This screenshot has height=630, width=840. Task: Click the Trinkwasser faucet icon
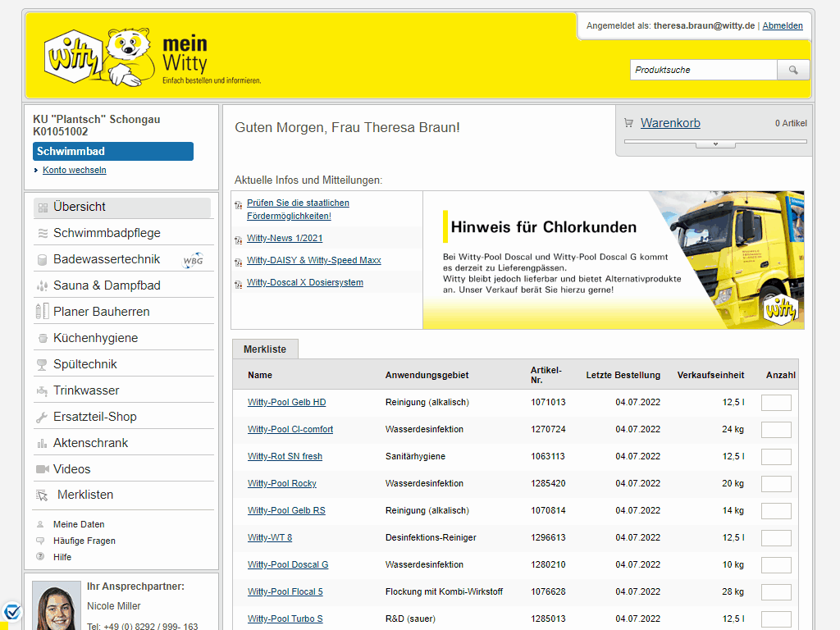[x=42, y=391]
